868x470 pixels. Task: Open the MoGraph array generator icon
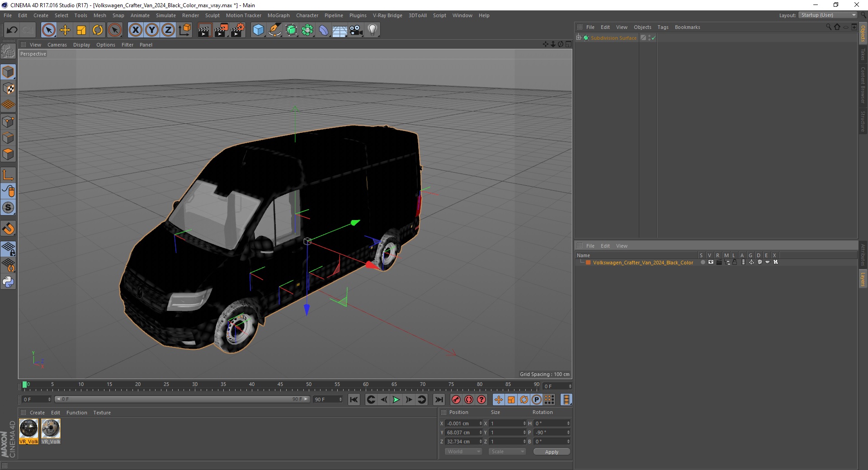click(x=307, y=30)
